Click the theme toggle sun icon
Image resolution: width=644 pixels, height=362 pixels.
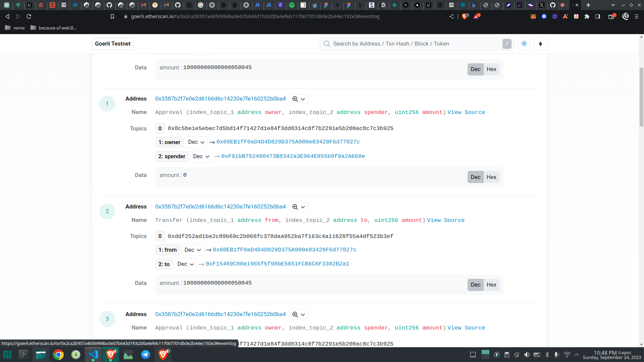[x=524, y=44]
